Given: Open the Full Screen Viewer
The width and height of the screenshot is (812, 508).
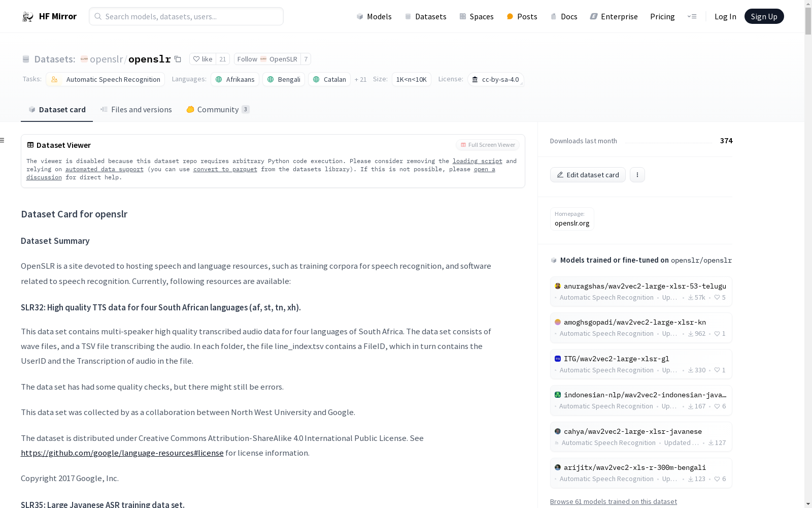Looking at the screenshot, I should pos(488,145).
